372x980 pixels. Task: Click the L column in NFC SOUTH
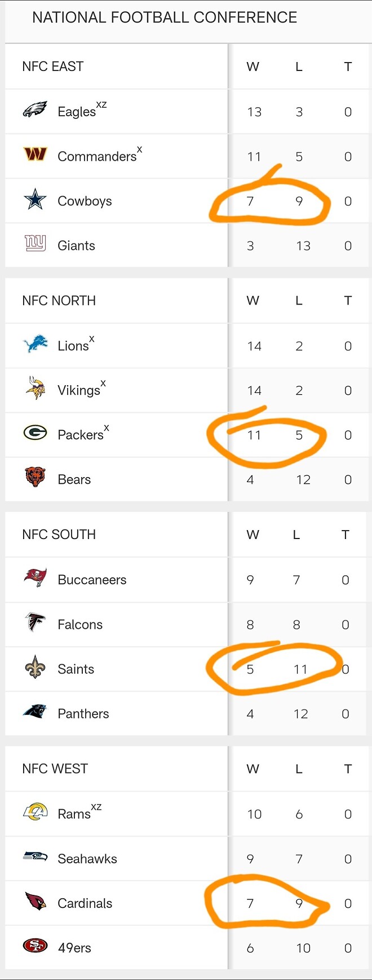pyautogui.click(x=296, y=535)
